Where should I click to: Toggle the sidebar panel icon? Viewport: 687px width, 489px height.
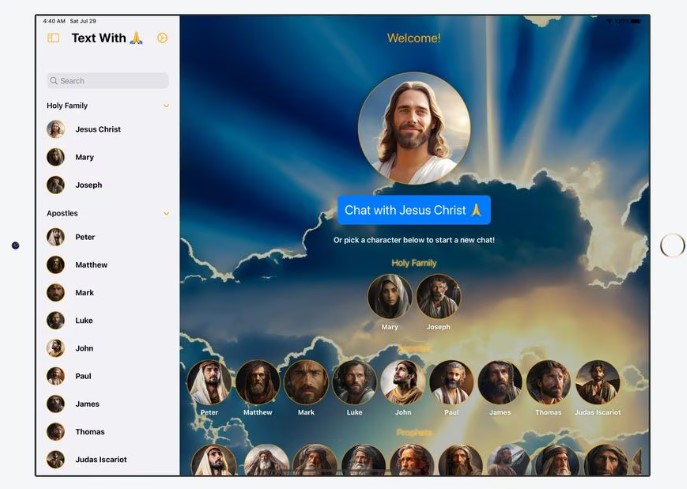(53, 38)
